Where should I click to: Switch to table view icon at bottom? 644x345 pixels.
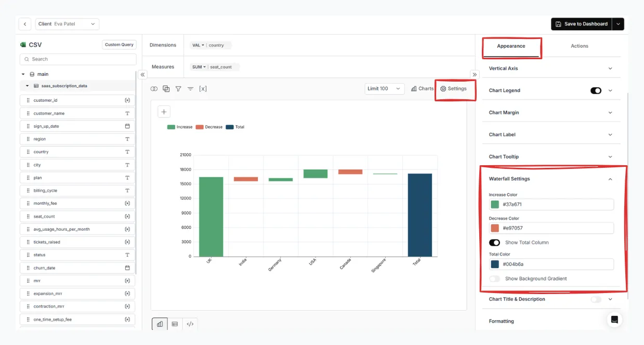point(175,324)
